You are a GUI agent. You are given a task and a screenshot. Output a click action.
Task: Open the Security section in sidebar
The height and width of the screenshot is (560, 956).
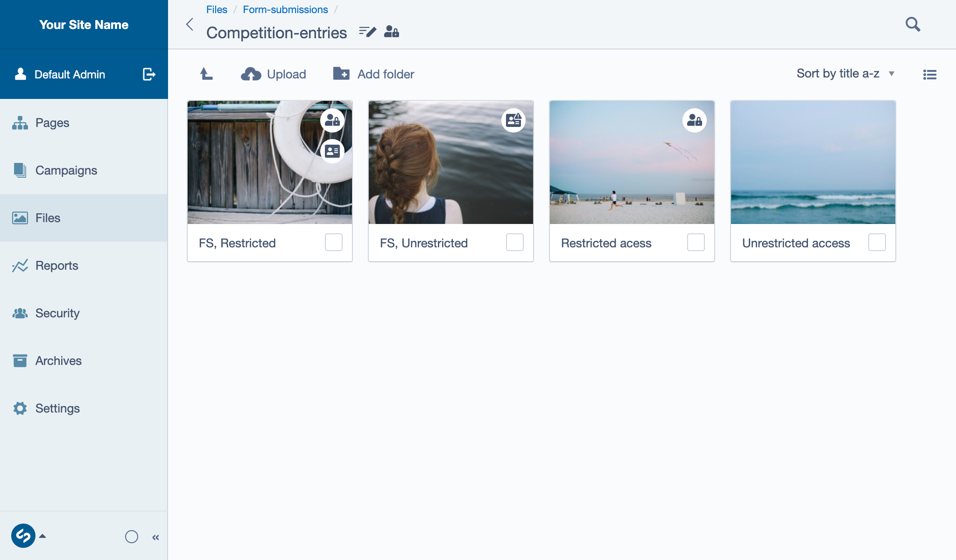click(x=57, y=313)
